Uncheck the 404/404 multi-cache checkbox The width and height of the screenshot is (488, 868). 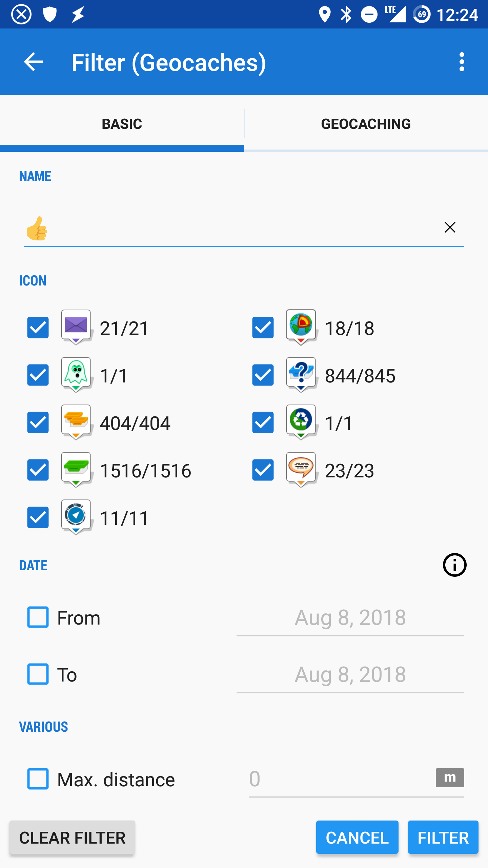click(x=38, y=422)
